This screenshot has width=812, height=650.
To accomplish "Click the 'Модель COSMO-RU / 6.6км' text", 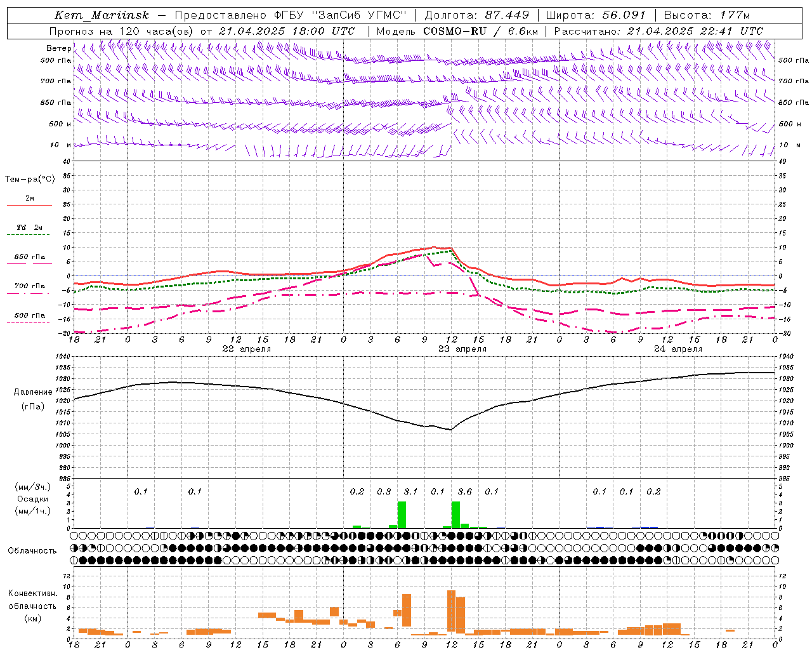I will tap(457, 30).
